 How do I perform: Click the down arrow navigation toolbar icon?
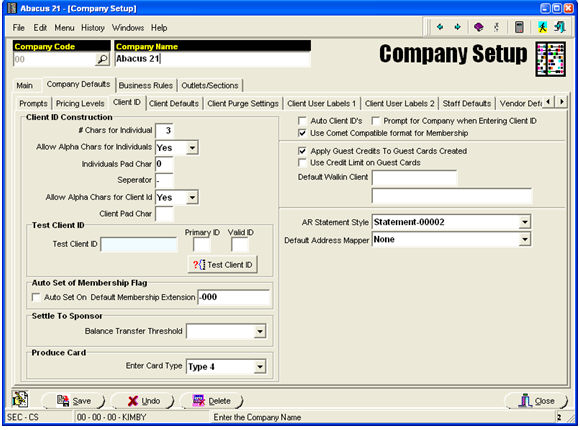click(x=458, y=27)
